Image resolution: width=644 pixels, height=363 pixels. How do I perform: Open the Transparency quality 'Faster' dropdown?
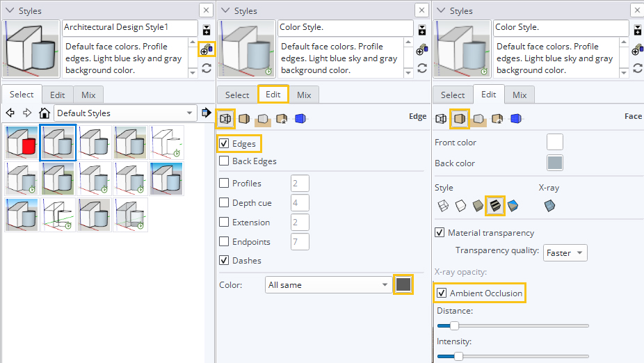coord(565,252)
